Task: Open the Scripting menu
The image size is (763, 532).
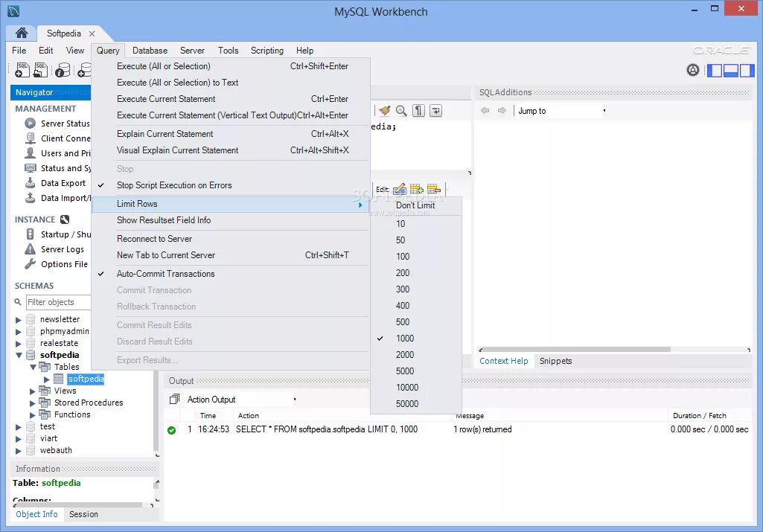Action: [267, 51]
